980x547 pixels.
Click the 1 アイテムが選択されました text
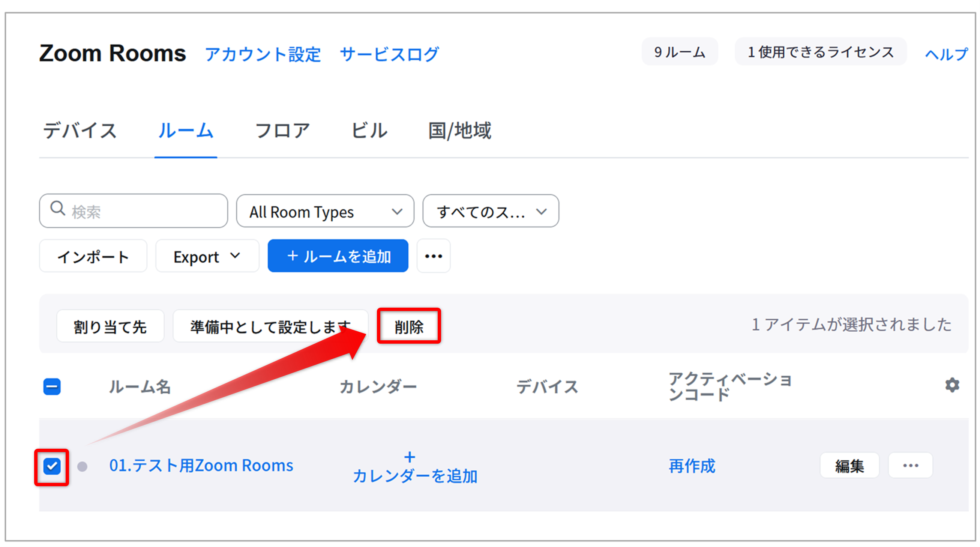tap(851, 325)
